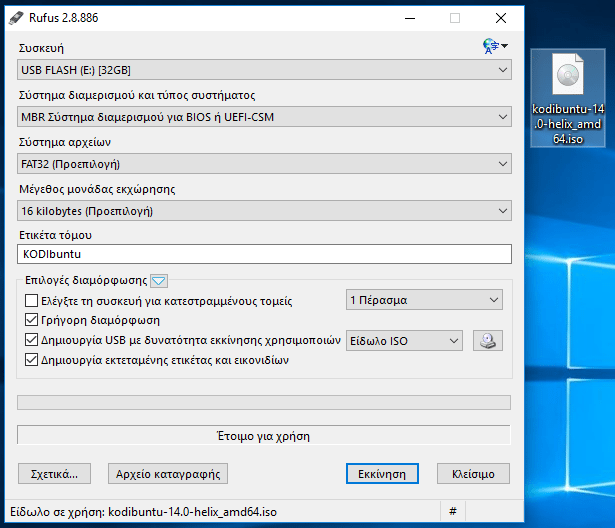The height and width of the screenshot is (528, 615).
Task: Open the Αρχείο καταγραφής log
Action: coord(168,474)
